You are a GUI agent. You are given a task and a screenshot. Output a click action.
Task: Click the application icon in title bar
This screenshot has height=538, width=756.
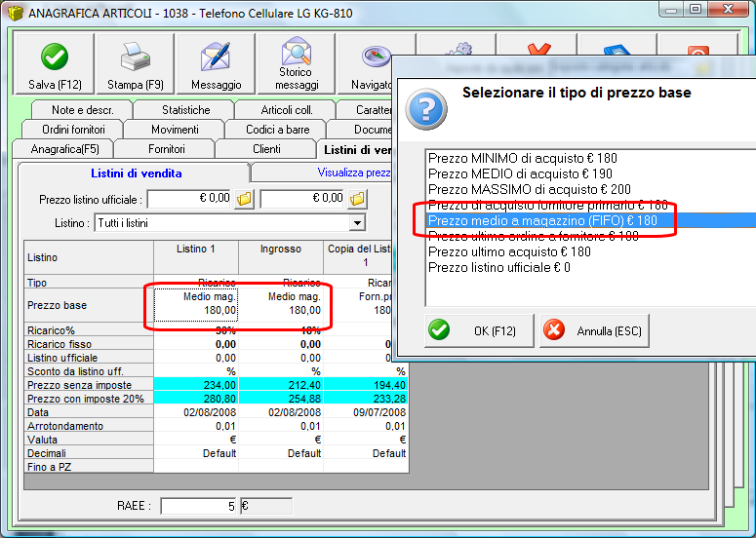click(15, 13)
